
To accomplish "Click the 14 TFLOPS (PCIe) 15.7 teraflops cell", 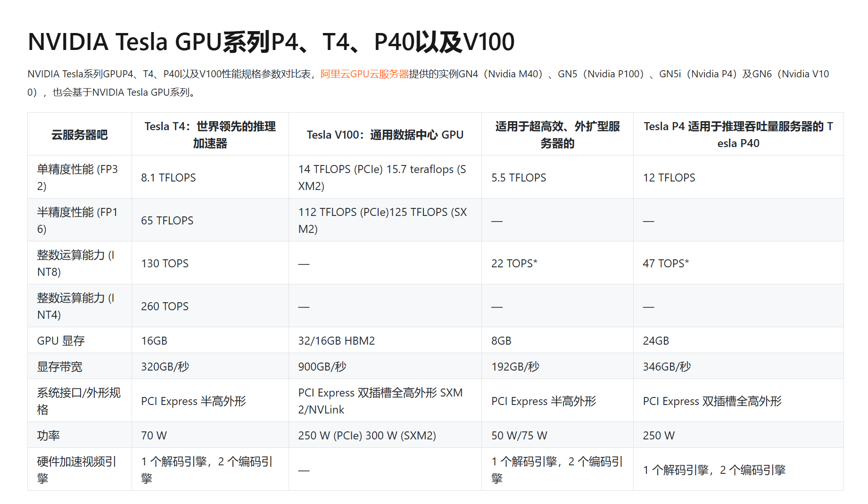I will (x=385, y=178).
